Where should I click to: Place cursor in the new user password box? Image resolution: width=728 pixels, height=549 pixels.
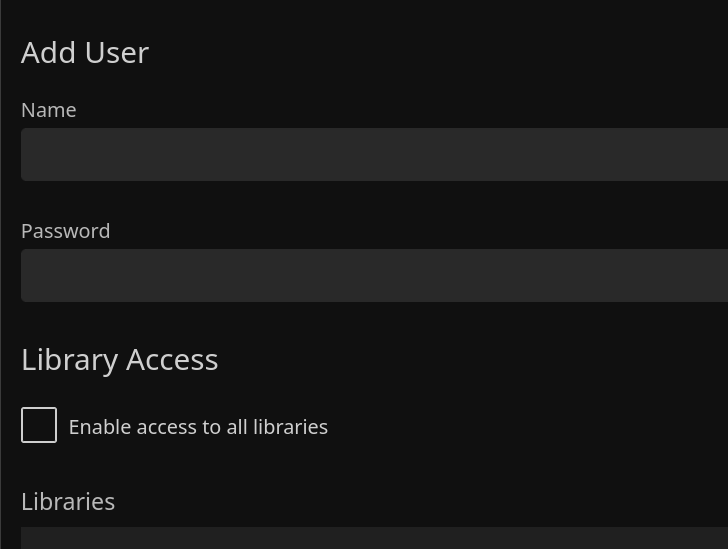(x=374, y=275)
